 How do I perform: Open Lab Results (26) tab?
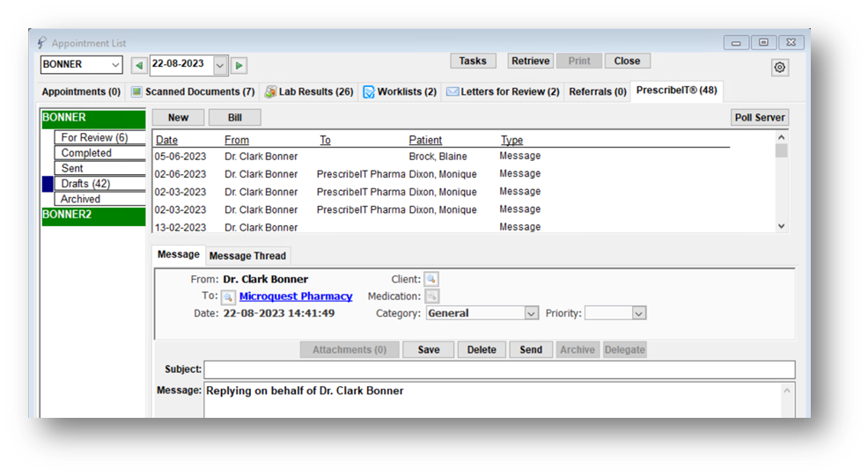[309, 91]
